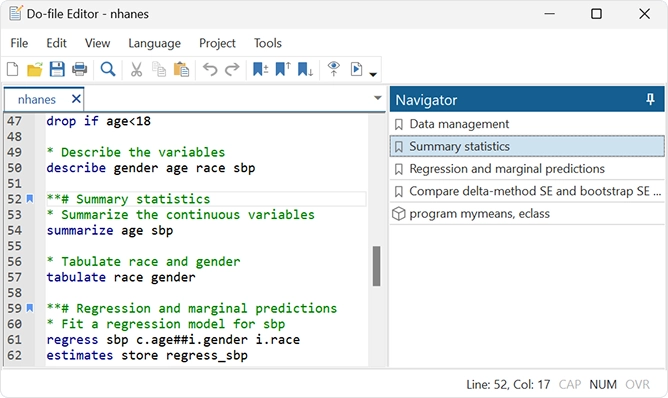Expand the Execute button dropdown arrow

(373, 75)
